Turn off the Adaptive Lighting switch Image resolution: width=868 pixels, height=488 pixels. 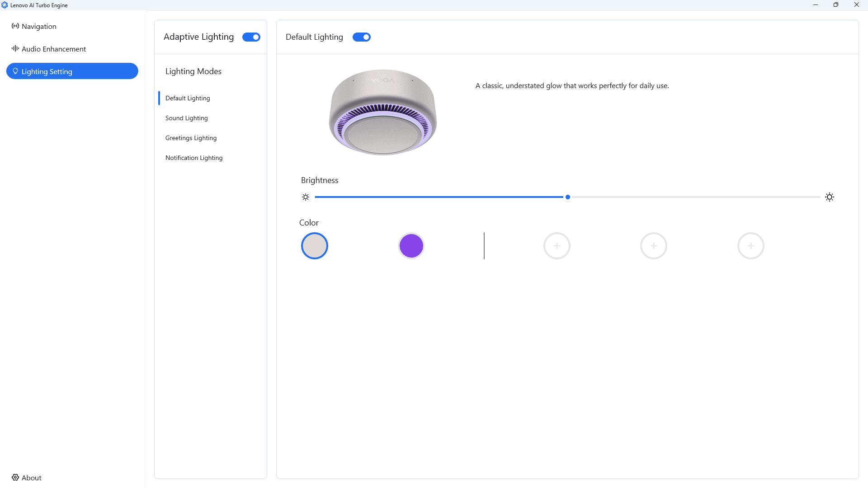[251, 37]
